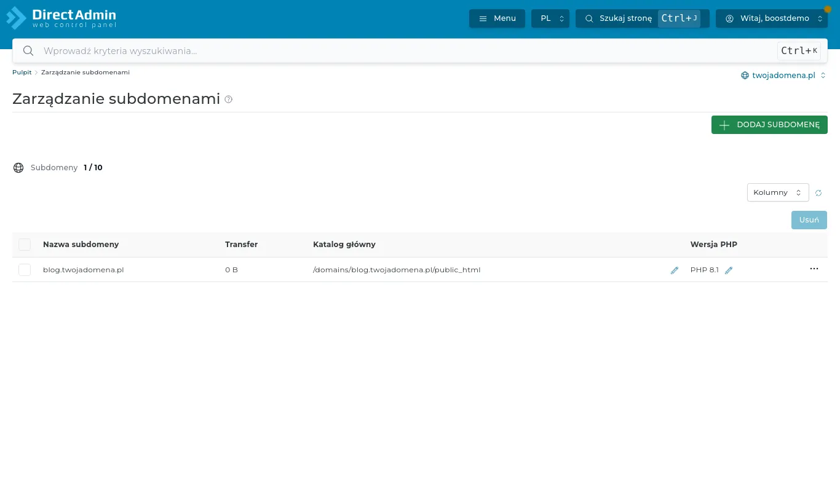The image size is (840, 504).
Task: Sort by Transfer column header
Action: pyautogui.click(x=241, y=245)
